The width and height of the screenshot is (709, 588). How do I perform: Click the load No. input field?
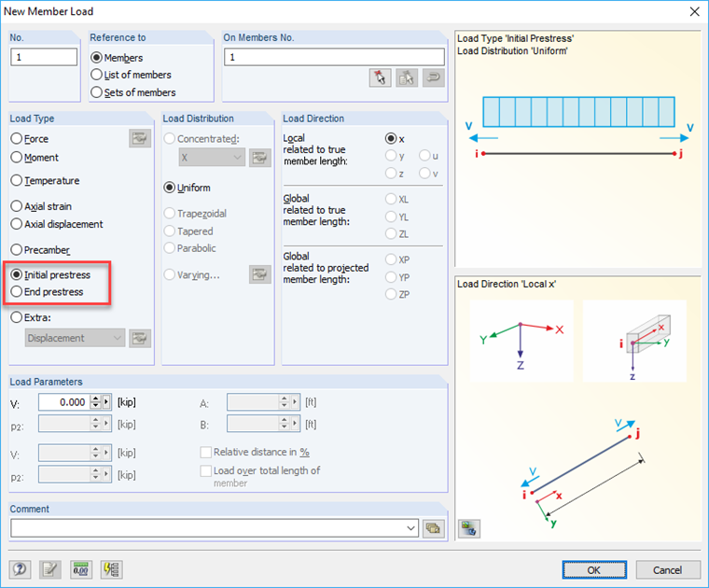(44, 58)
